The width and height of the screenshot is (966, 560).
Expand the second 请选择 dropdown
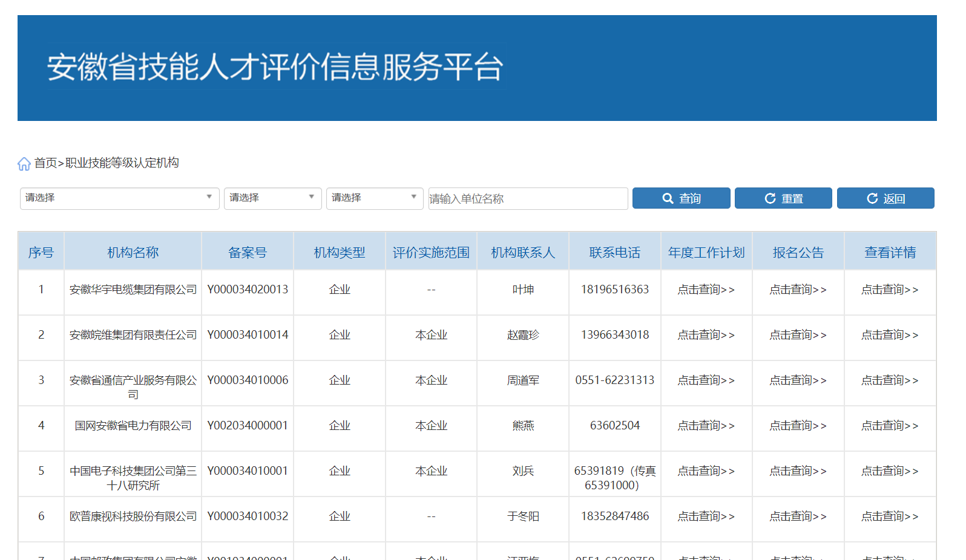272,198
